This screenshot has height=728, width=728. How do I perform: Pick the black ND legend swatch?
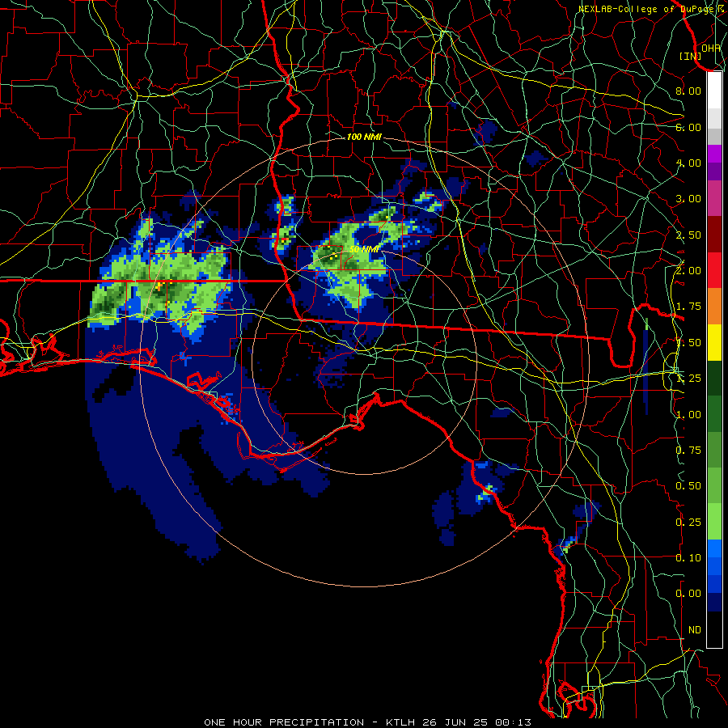pos(714,629)
